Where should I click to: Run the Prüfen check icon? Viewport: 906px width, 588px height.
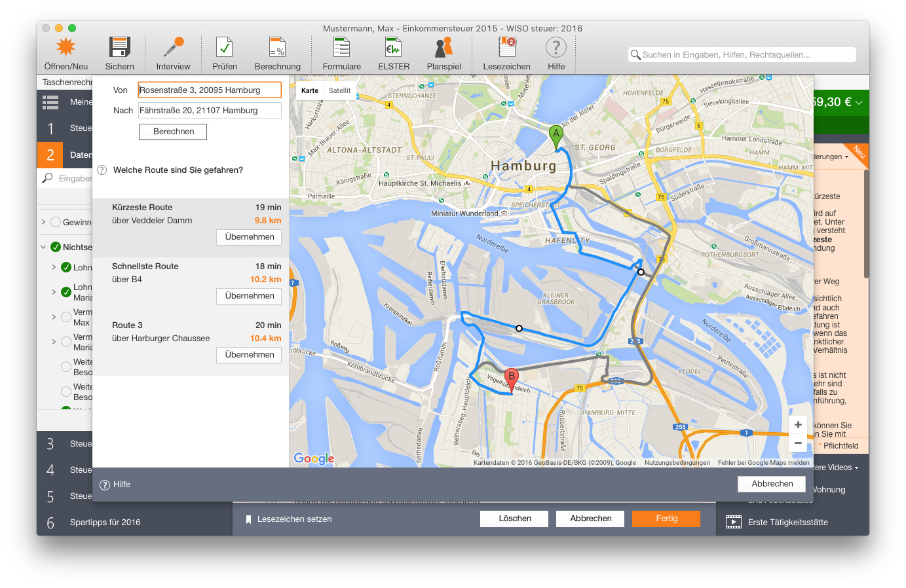pos(225,47)
